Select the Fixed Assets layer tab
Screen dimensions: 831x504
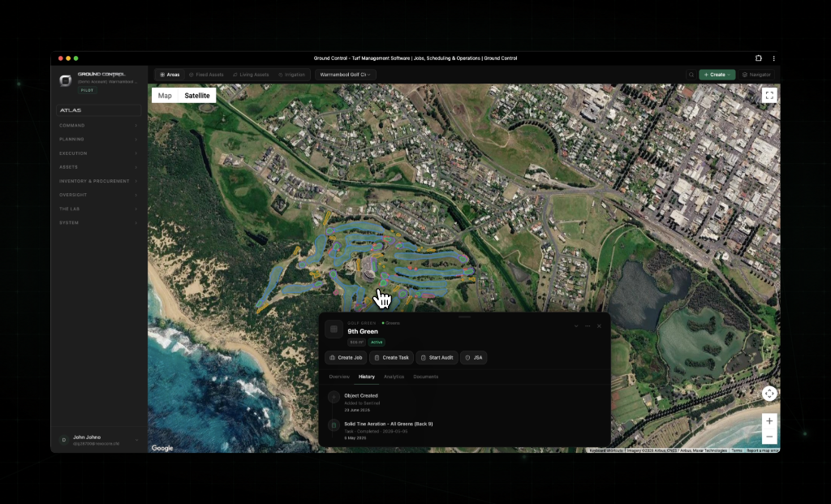click(x=206, y=75)
